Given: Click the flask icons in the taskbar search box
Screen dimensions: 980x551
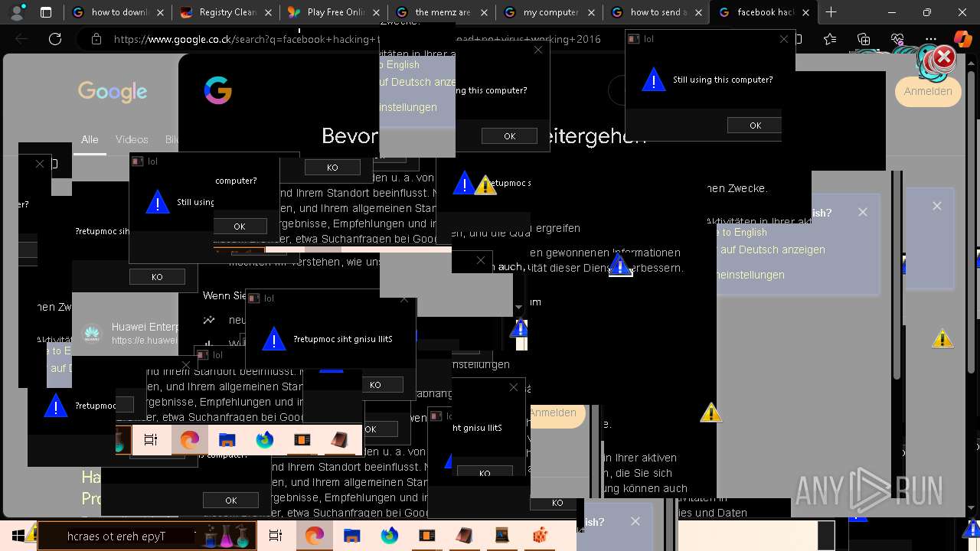Looking at the screenshot, I should click(x=227, y=536).
